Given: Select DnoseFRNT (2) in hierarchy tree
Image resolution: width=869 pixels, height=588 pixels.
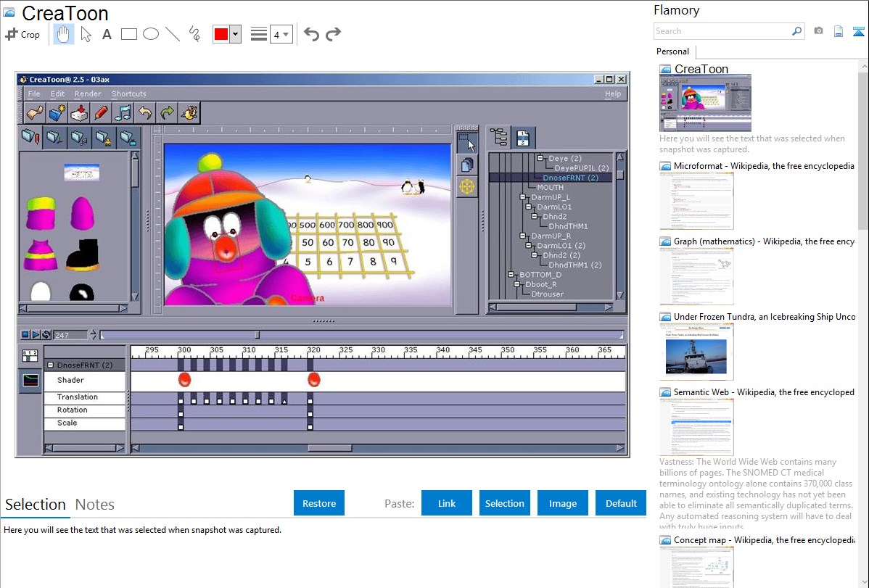Looking at the screenshot, I should pos(570,178).
